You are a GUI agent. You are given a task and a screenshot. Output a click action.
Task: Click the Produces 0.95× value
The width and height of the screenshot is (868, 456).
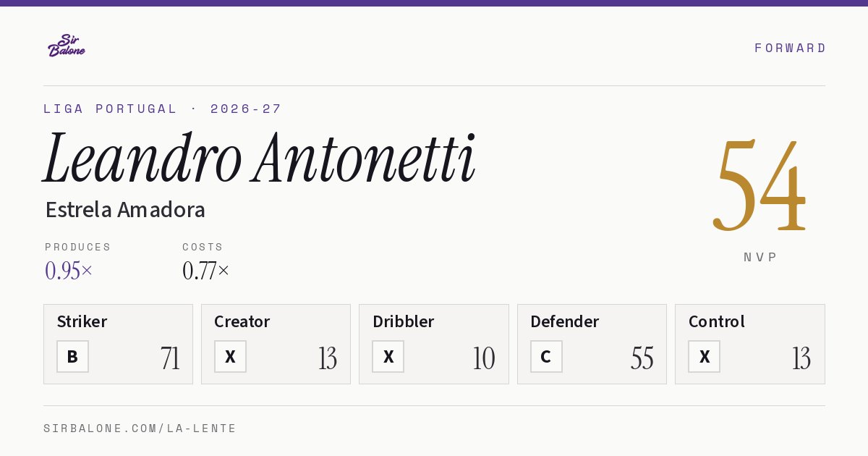tap(69, 271)
